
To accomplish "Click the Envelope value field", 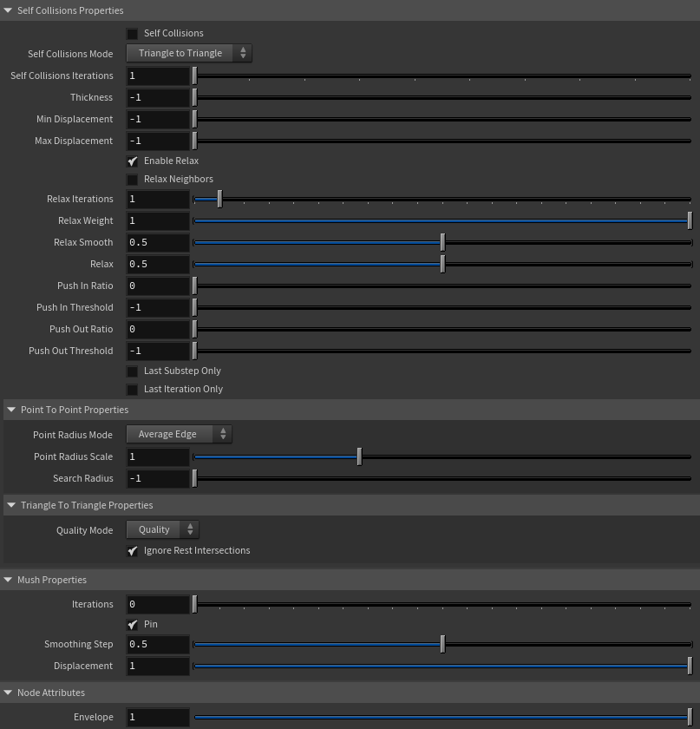I will (x=158, y=718).
